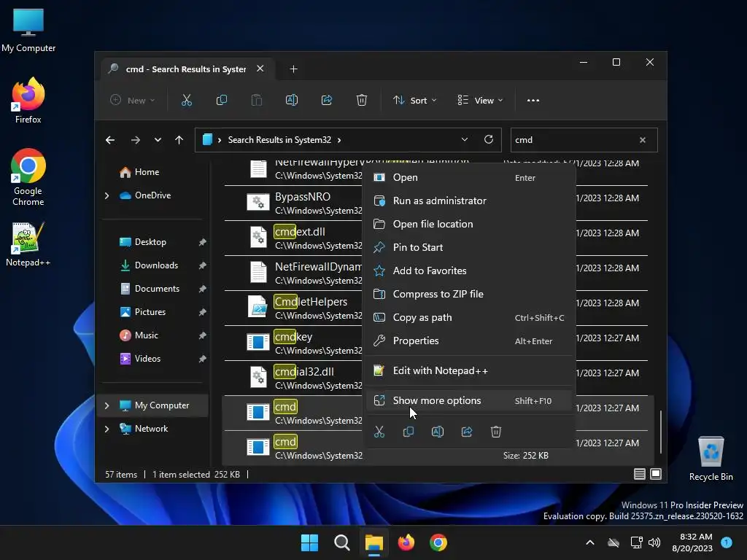Open the See more ellipsis menu
Image resolution: width=747 pixels, height=560 pixels.
[x=533, y=101]
